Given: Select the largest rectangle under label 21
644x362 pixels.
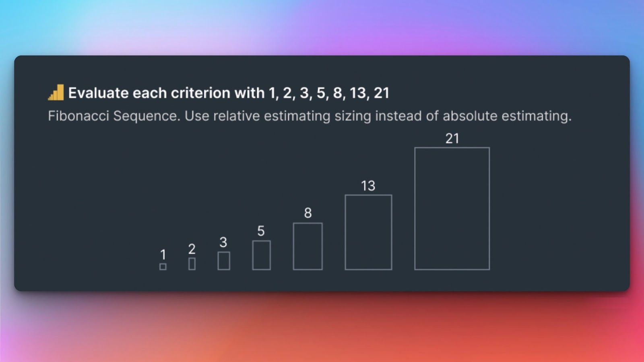Looking at the screenshot, I should [452, 209].
